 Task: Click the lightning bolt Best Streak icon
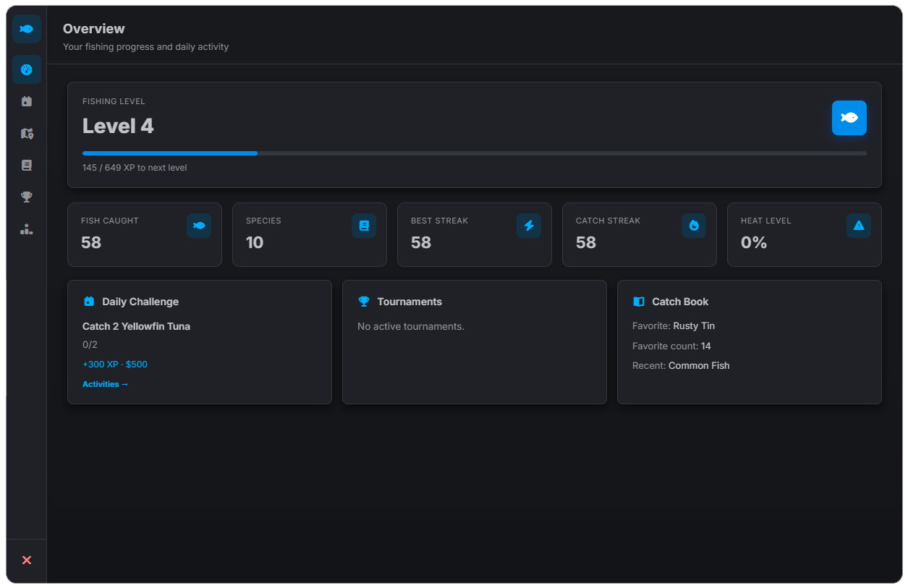[x=529, y=226]
